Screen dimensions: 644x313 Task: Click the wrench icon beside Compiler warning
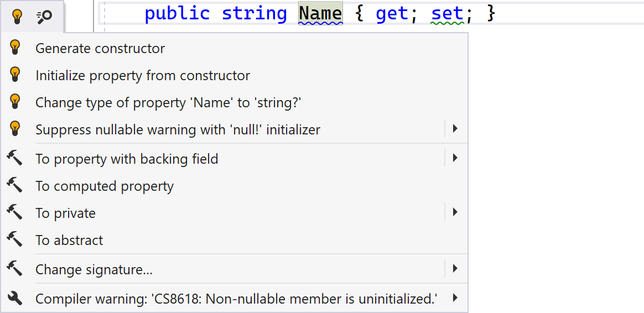pyautogui.click(x=15, y=299)
